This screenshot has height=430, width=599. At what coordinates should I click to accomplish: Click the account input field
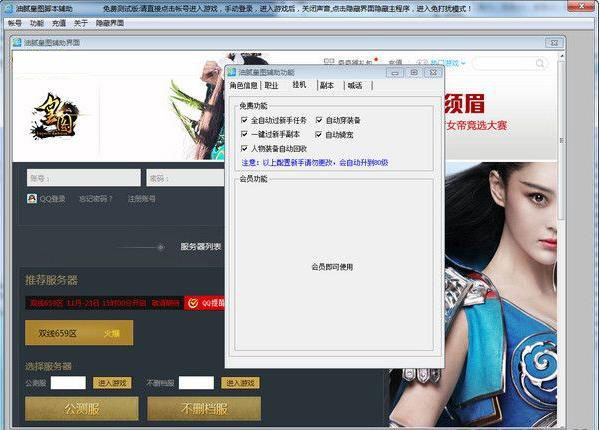(x=84, y=178)
